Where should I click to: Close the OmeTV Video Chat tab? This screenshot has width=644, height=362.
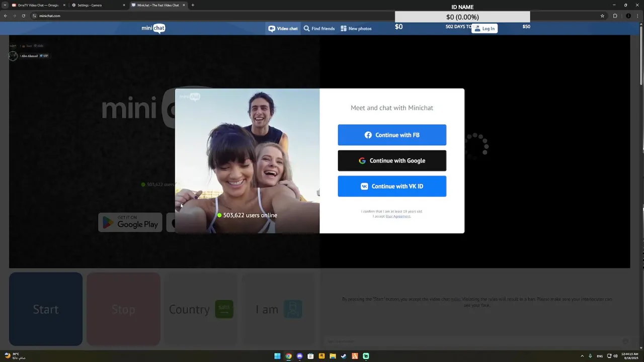point(64,5)
